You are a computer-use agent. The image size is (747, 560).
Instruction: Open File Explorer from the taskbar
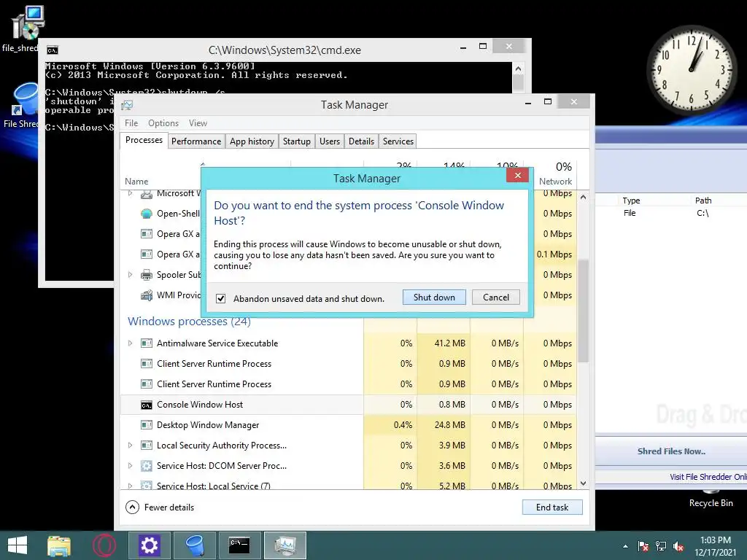[59, 545]
